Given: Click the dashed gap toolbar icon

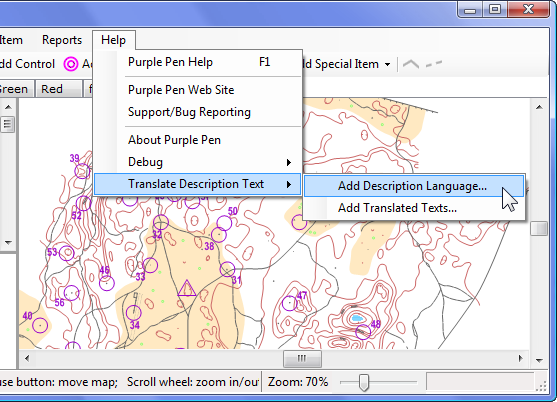Looking at the screenshot, I should coord(434,64).
